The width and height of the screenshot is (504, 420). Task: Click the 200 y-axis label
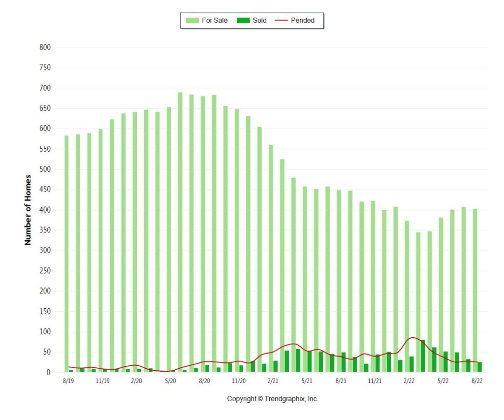click(45, 291)
